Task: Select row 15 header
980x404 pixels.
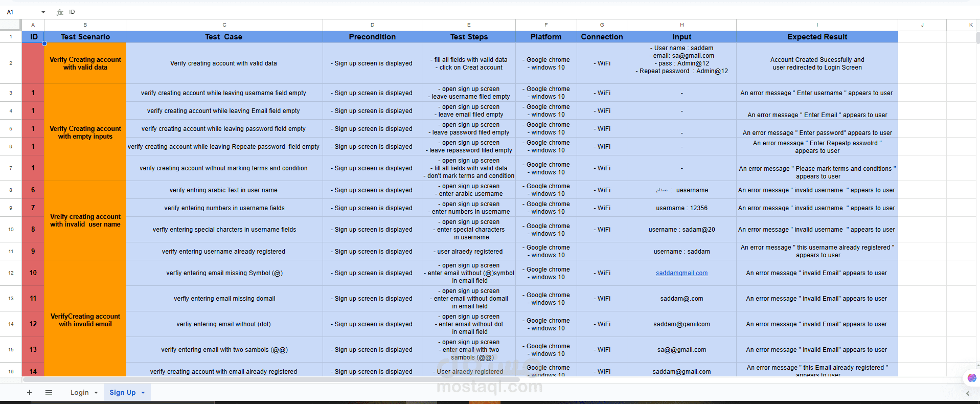Action: 11,349
